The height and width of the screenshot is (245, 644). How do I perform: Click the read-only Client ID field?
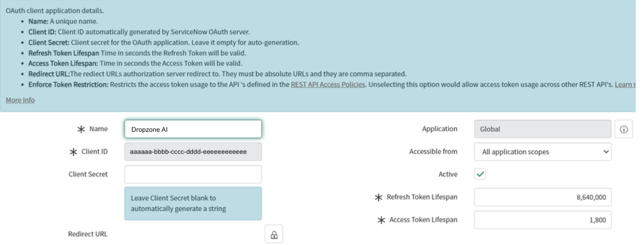(x=193, y=152)
